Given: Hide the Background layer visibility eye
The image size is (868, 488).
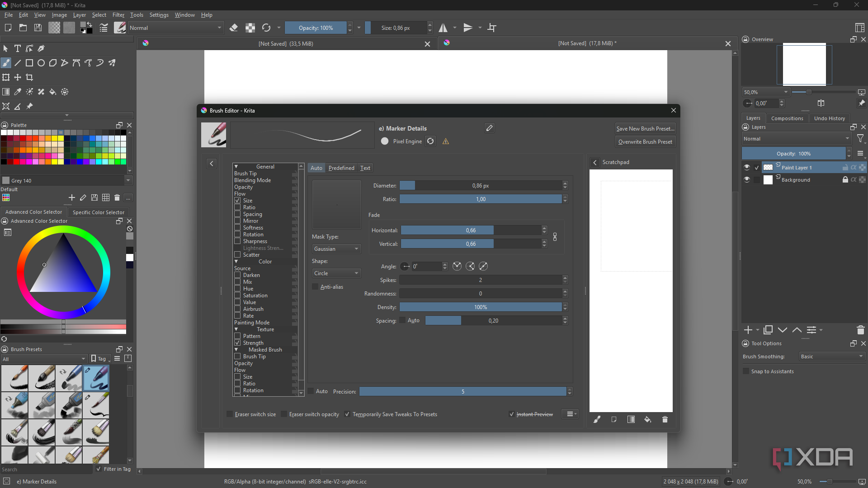Looking at the screenshot, I should point(747,179).
